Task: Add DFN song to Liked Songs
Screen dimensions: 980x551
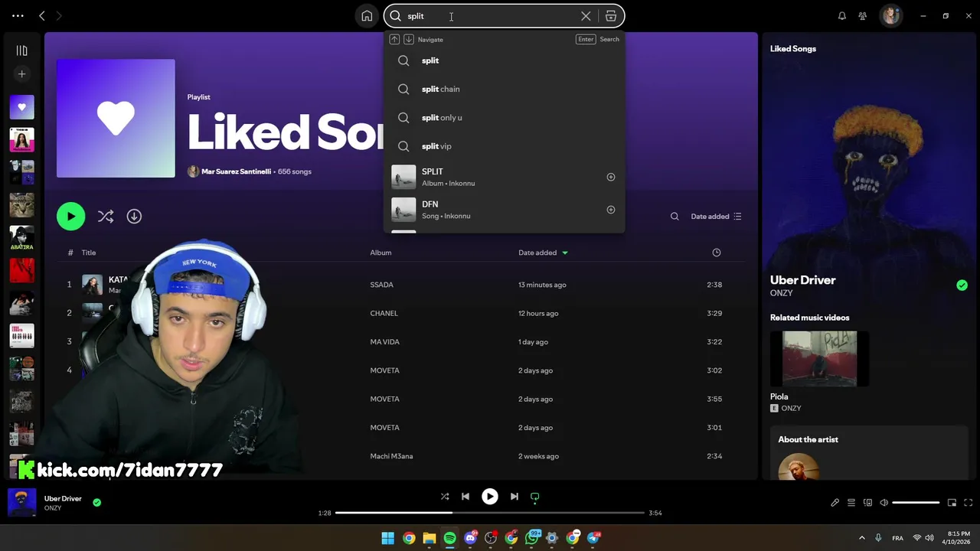Action: (611, 210)
